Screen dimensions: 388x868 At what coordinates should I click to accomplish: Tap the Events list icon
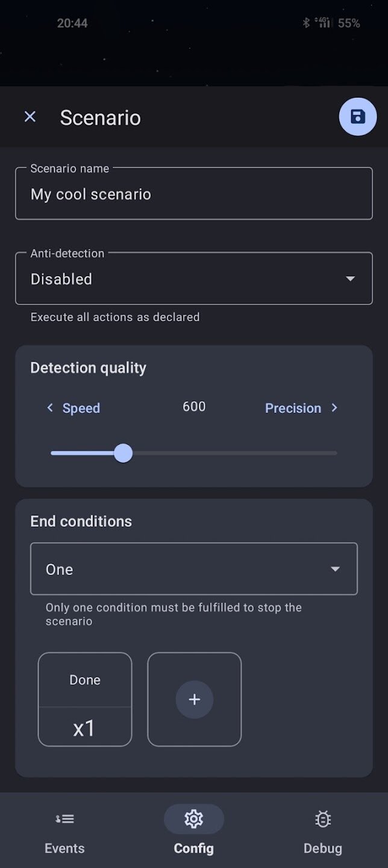pyautogui.click(x=64, y=819)
